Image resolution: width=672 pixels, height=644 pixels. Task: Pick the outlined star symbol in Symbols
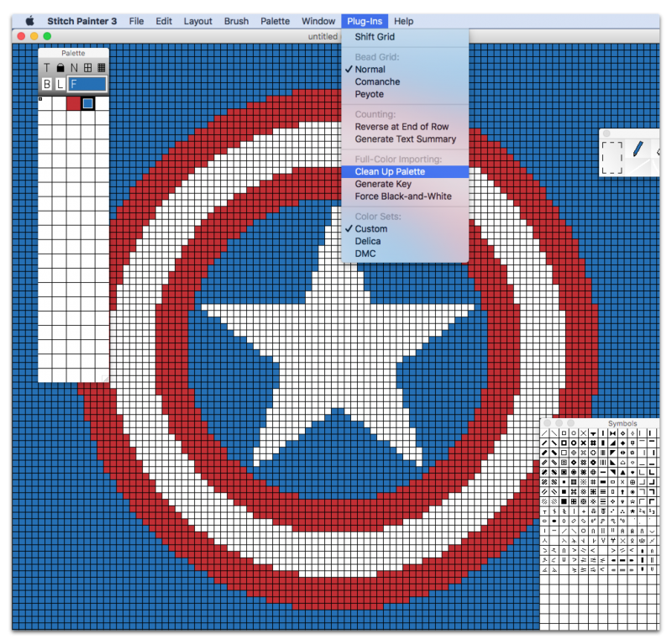(x=633, y=501)
